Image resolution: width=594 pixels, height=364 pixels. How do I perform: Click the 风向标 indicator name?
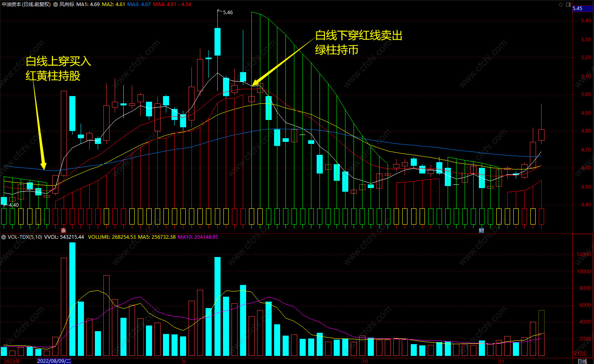[x=67, y=4]
